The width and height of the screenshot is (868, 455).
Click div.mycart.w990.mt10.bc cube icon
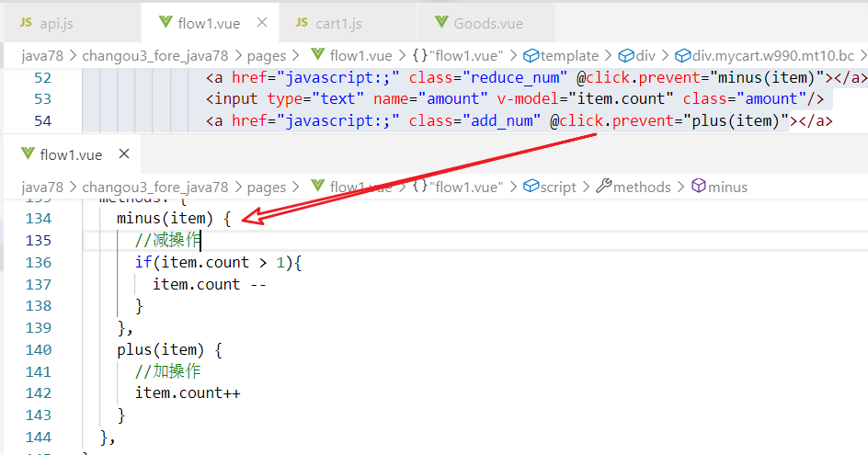pyautogui.click(x=683, y=55)
